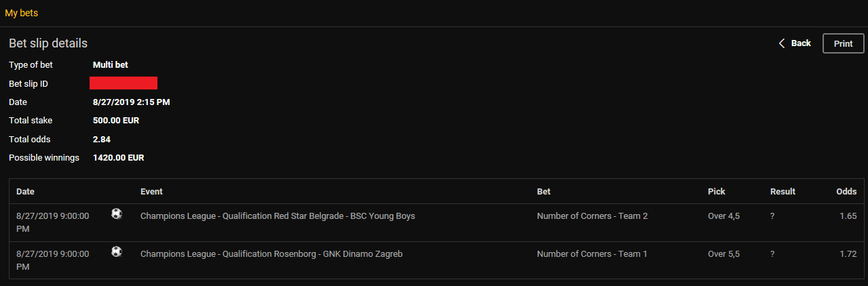868x286 pixels.
Task: Click the Back chevron arrow icon
Action: tap(782, 43)
